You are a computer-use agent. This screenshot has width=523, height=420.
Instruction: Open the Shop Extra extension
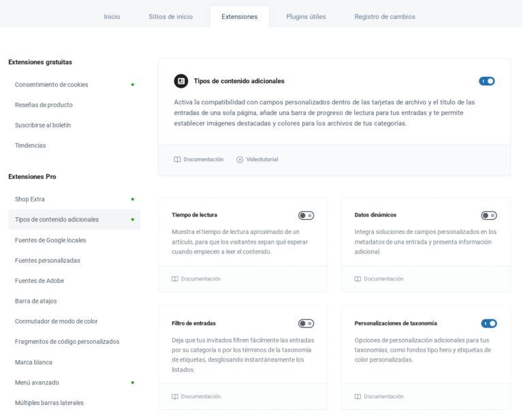tap(74, 199)
